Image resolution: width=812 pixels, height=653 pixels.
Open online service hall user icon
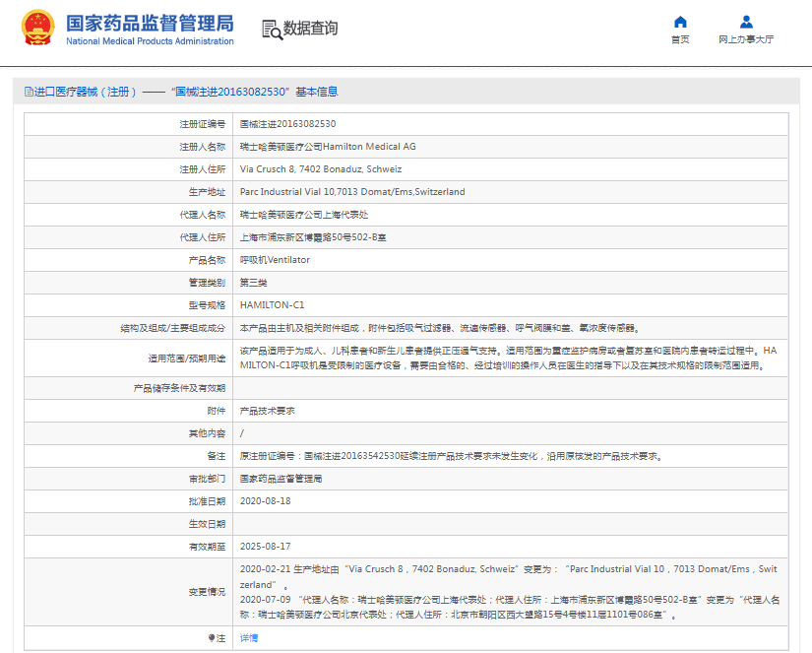(746, 22)
